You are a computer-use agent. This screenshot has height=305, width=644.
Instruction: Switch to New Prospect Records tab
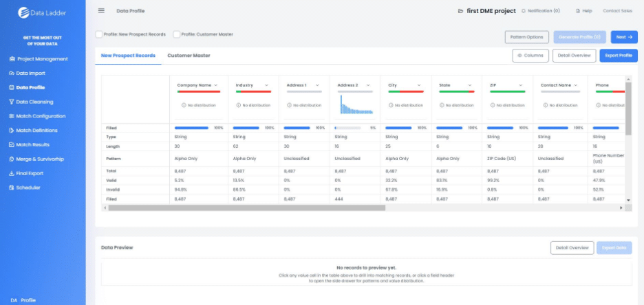coord(128,56)
